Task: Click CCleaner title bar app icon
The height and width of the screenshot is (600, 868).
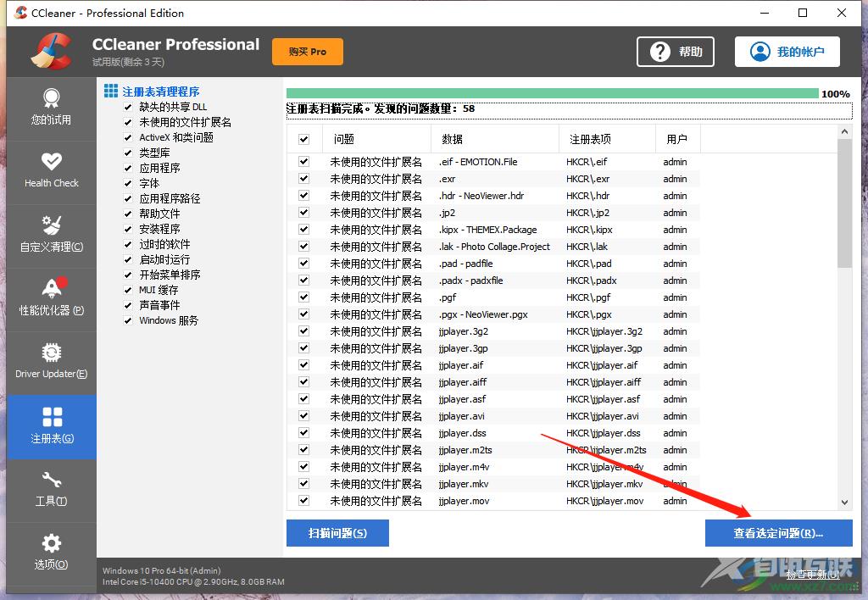Action: tap(20, 13)
